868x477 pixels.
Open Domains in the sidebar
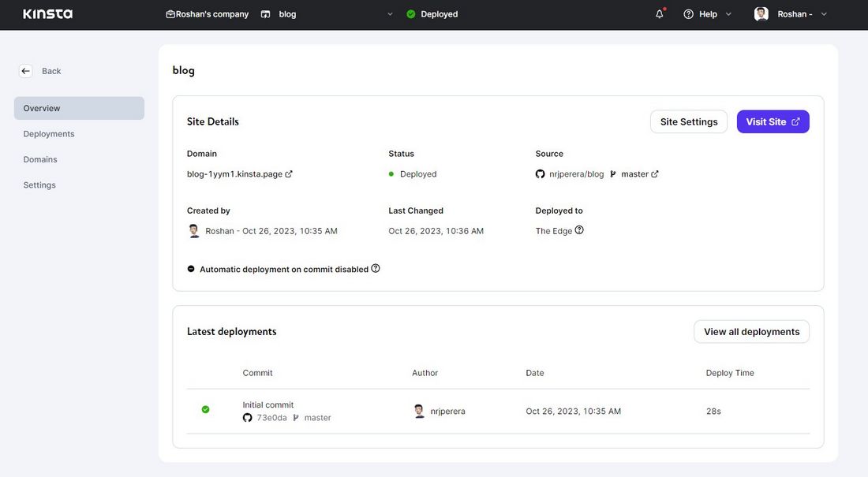(x=40, y=159)
